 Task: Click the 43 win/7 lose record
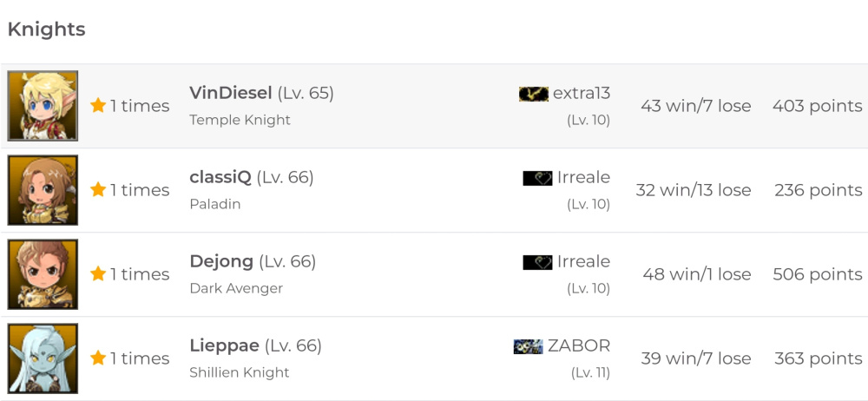pyautogui.click(x=695, y=106)
